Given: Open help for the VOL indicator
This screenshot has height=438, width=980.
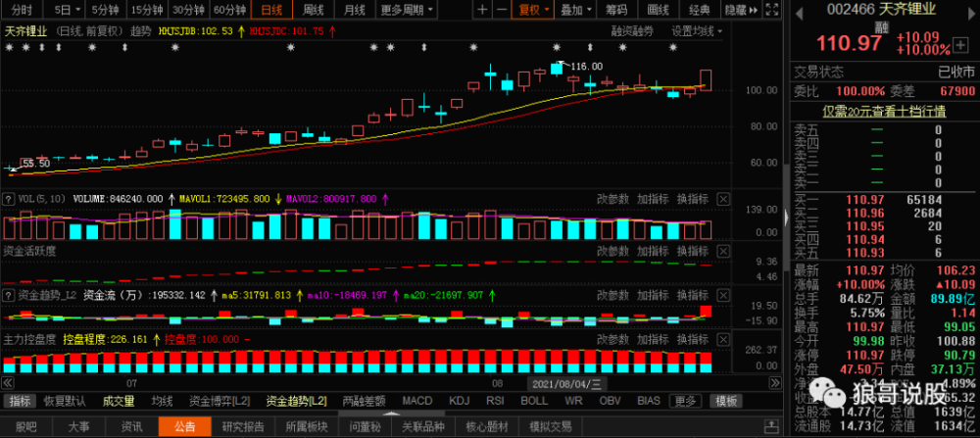Looking at the screenshot, I should pos(9,199).
